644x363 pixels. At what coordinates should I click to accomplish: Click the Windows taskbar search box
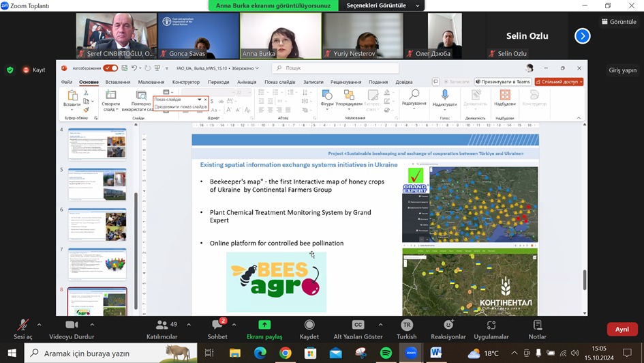110,353
